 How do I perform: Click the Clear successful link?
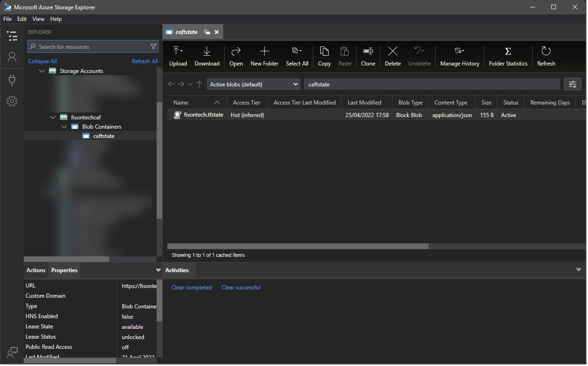[x=241, y=288]
